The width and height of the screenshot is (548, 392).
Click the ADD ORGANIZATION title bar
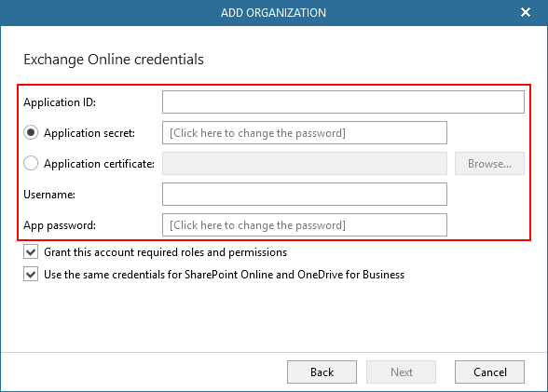coord(273,13)
